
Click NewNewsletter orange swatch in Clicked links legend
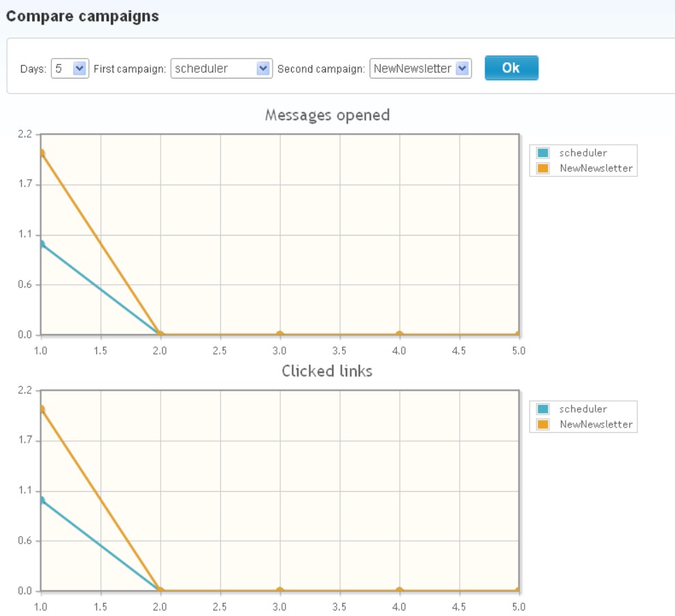(543, 424)
